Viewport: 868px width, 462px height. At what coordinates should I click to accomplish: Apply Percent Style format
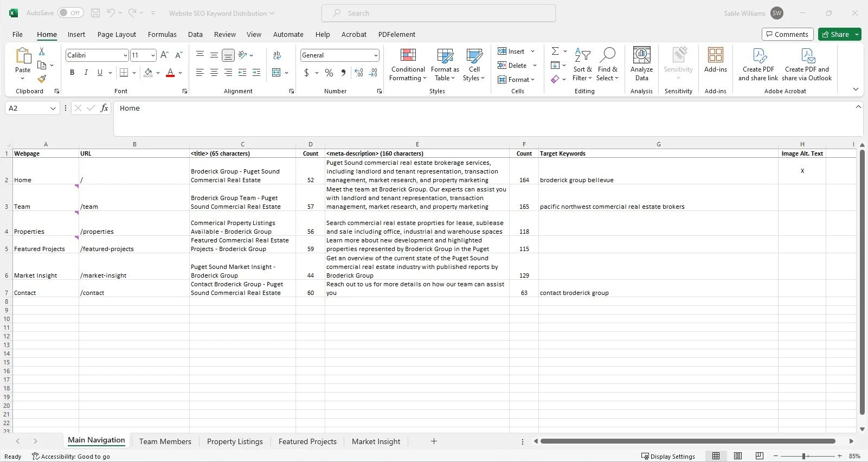(x=329, y=72)
